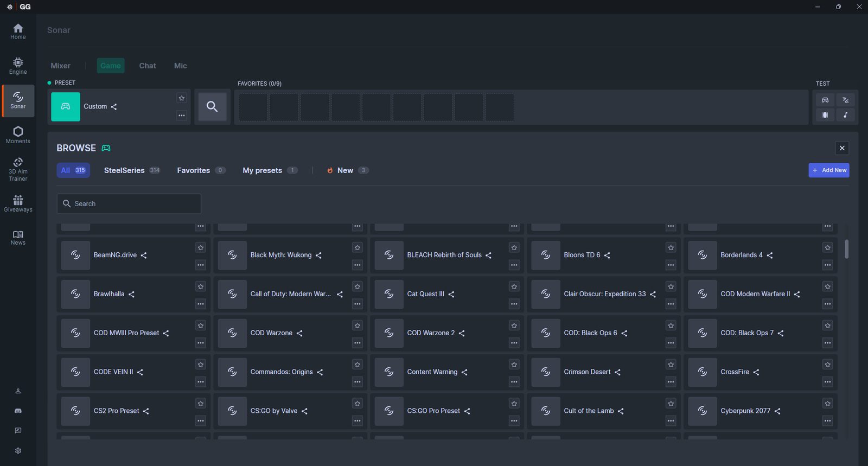
Task: Star the CS:GO Pro Preset
Action: (x=514, y=404)
